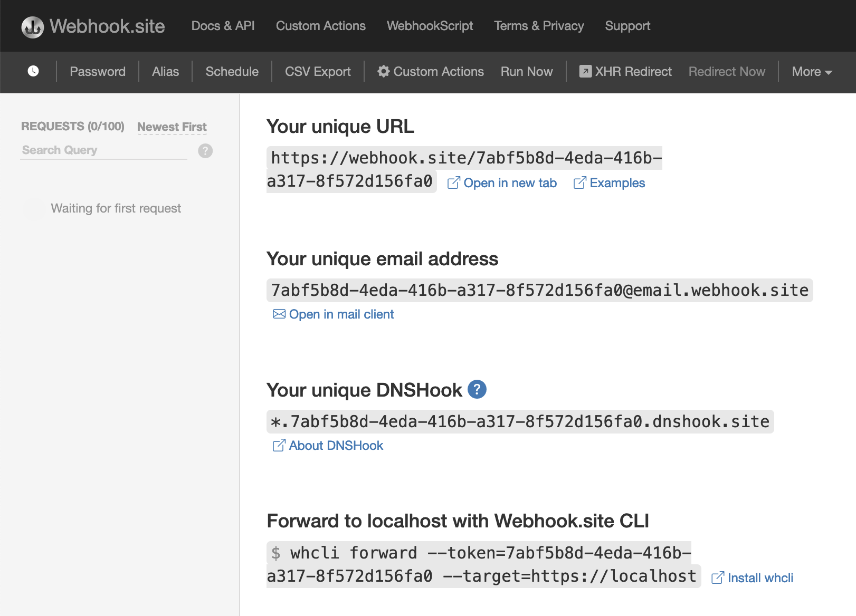Click the Your unique URL heading
The width and height of the screenshot is (856, 616).
(340, 127)
